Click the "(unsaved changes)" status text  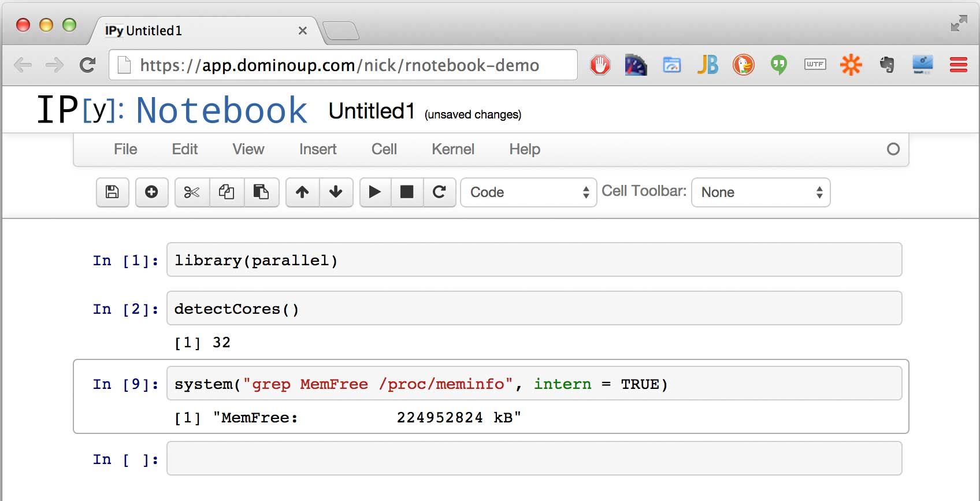[x=473, y=114]
